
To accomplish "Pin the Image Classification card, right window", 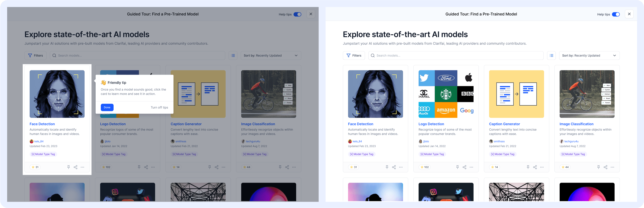I will point(599,167).
